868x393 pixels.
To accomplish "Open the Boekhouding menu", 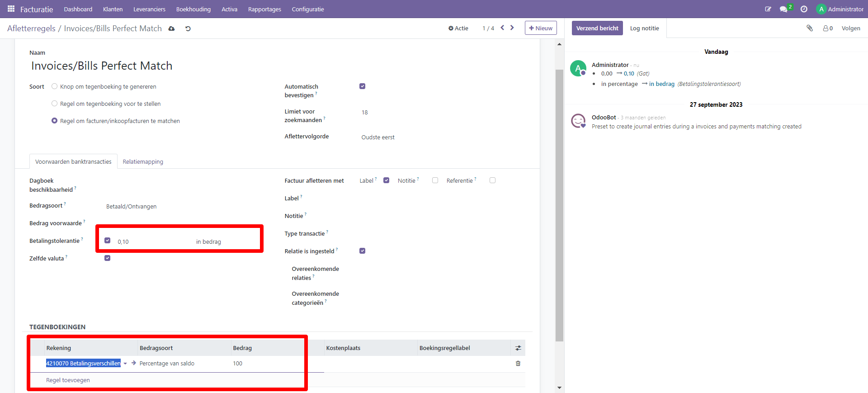I will 193,9.
